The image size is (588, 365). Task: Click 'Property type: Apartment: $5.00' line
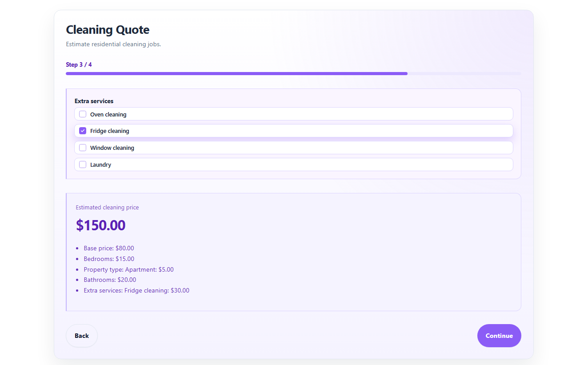pos(129,269)
